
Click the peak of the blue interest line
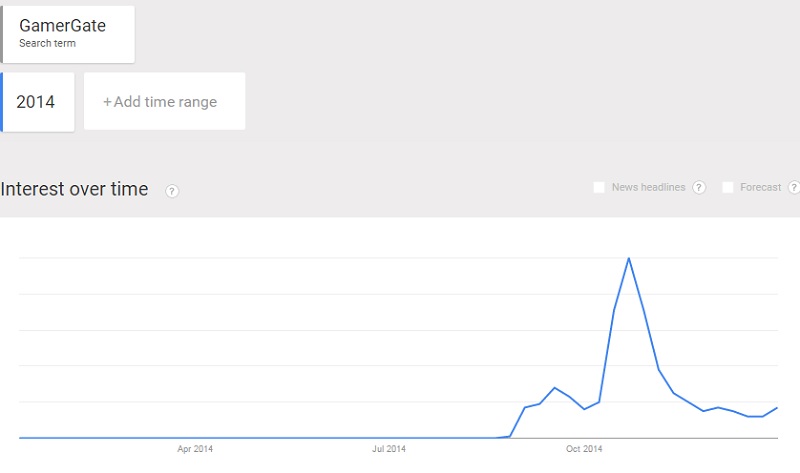click(629, 259)
